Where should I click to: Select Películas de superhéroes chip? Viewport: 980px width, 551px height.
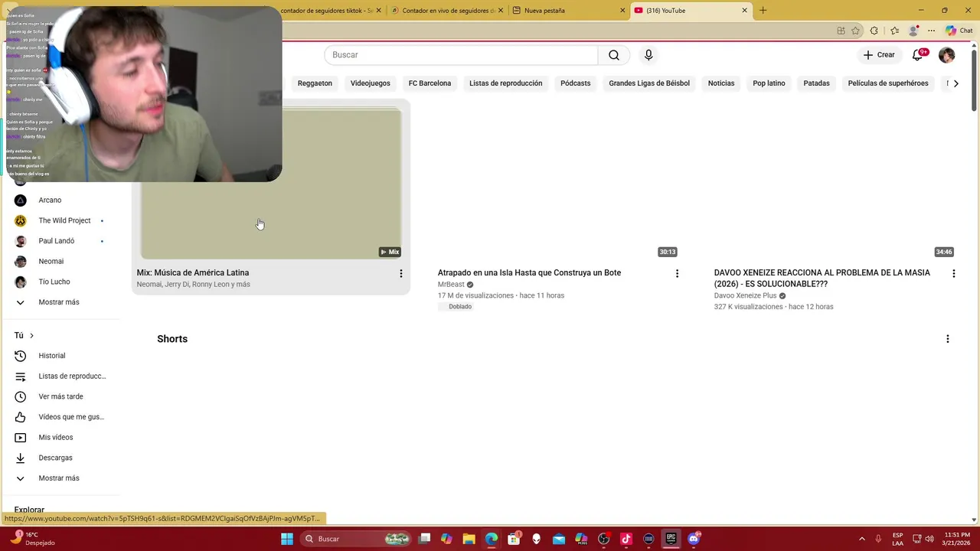pos(888,83)
